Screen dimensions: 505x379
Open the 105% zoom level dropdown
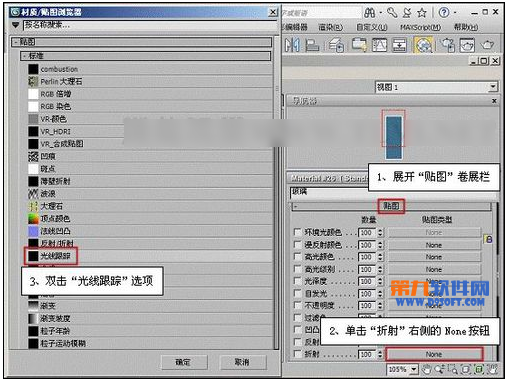pyautogui.click(x=414, y=369)
